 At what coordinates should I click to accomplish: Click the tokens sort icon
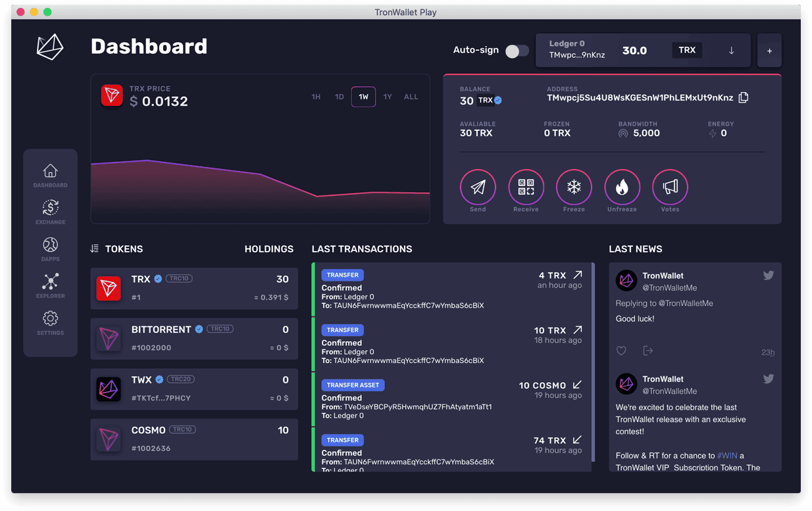point(94,249)
